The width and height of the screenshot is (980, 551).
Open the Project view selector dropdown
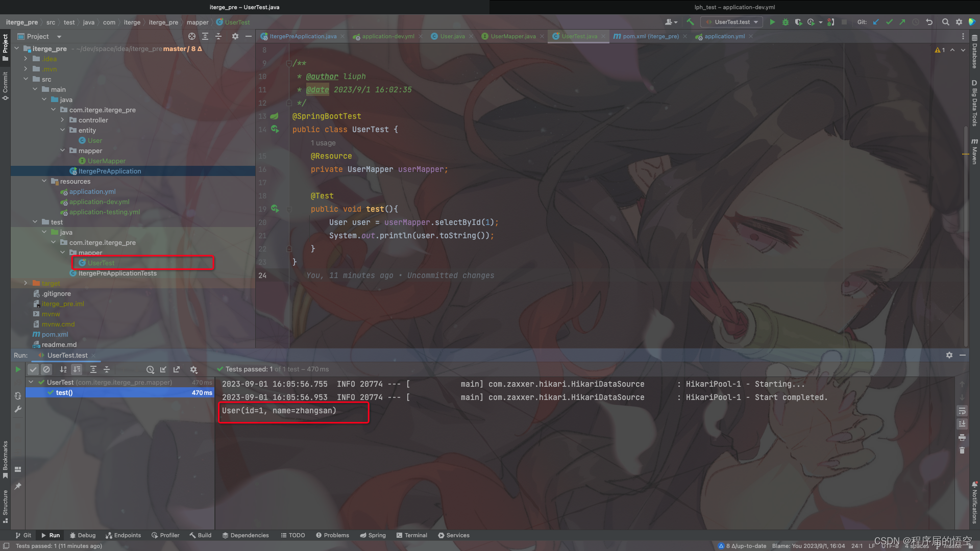coord(39,36)
